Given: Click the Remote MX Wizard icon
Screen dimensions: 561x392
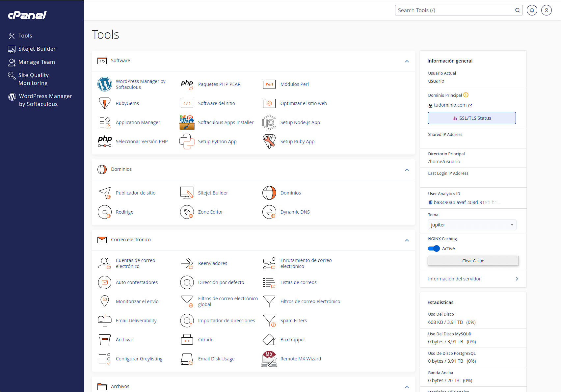Looking at the screenshot, I should pos(269,359).
